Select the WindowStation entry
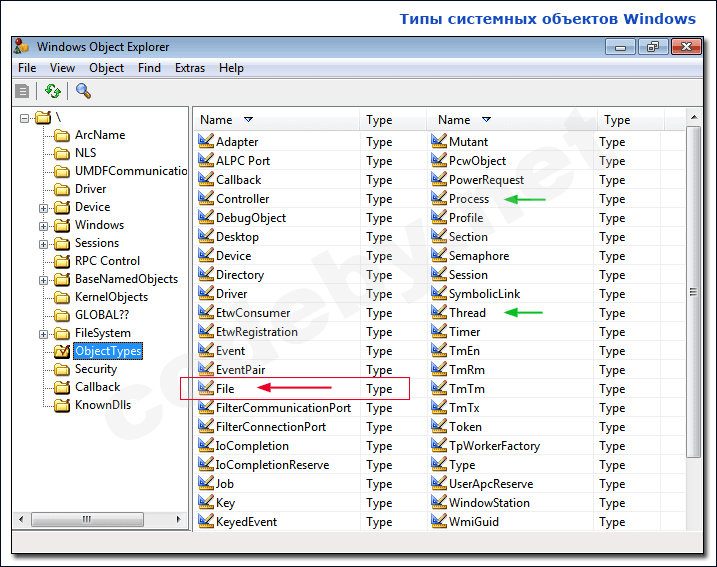The image size is (717, 567). tap(489, 503)
